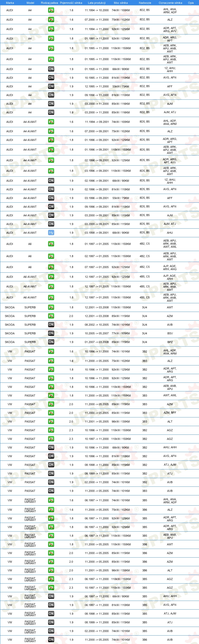
Task: Click ON icon in Skoda Superb AVB row
Action: (51, 325)
